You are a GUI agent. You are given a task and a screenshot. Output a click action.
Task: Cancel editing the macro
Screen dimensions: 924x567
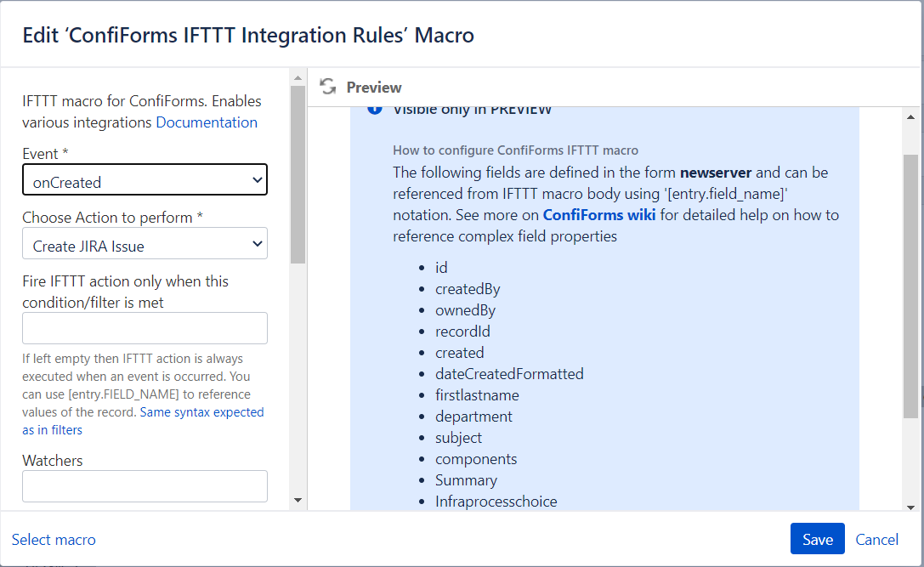(x=876, y=539)
